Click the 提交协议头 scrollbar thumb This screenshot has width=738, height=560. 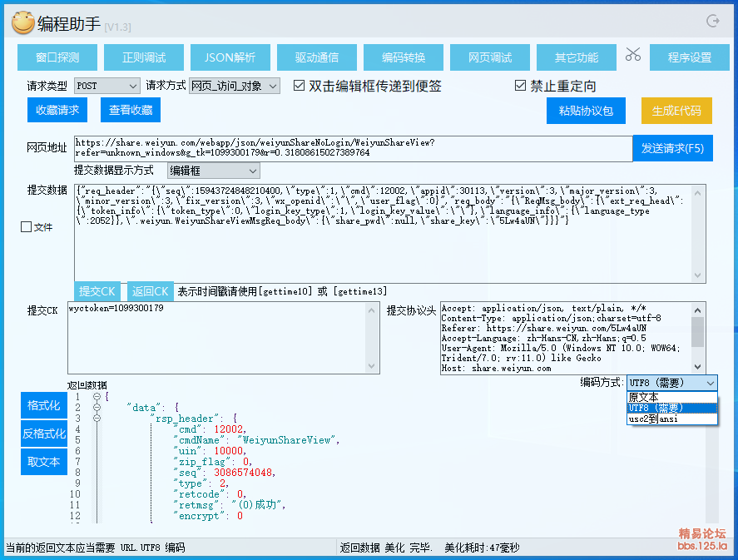[698, 332]
